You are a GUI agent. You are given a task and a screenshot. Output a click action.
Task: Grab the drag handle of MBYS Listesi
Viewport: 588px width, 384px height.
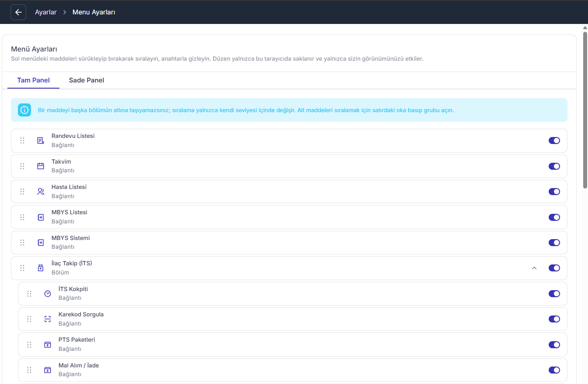22,217
